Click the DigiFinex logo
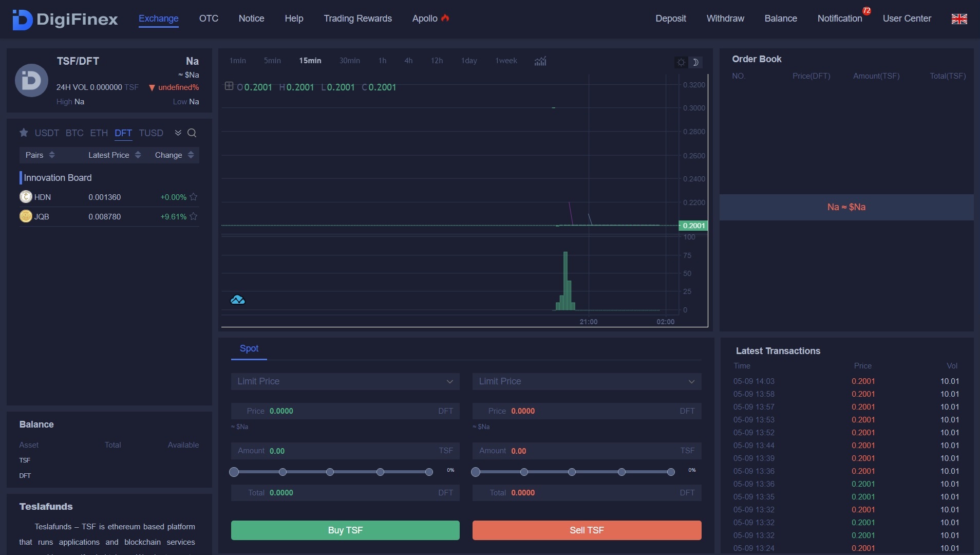This screenshot has width=980, height=555. point(65,20)
